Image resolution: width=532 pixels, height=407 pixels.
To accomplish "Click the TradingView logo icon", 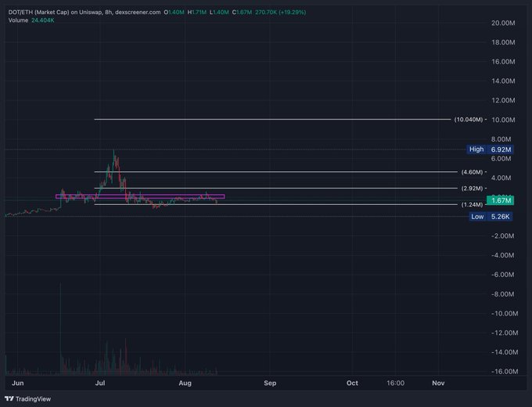I will (x=9, y=398).
